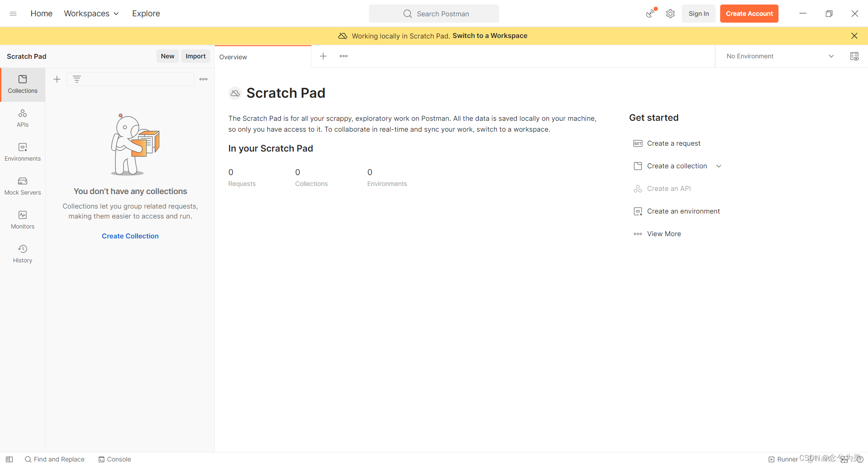Click Create an API
The width and height of the screenshot is (868, 466).
[x=669, y=189]
